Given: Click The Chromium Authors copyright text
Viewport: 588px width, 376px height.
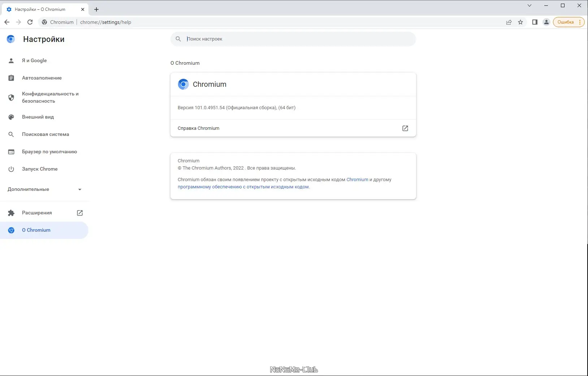Looking at the screenshot, I should [x=237, y=168].
